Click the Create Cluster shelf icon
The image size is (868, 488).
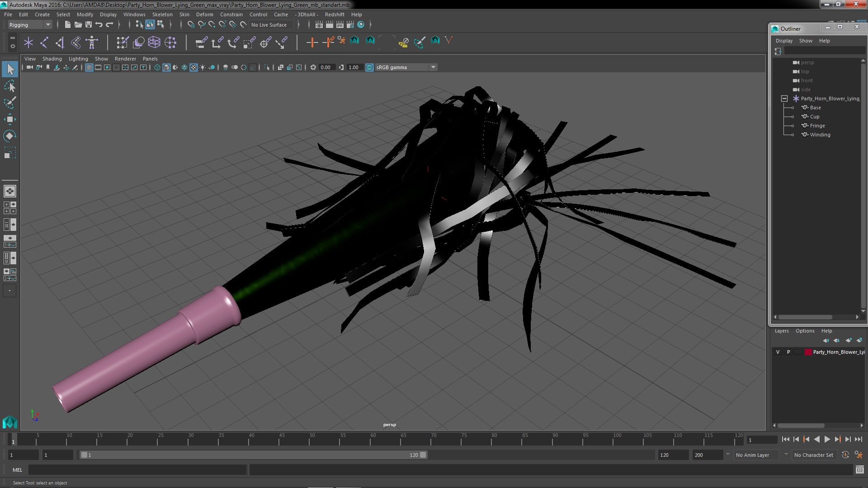click(x=170, y=42)
